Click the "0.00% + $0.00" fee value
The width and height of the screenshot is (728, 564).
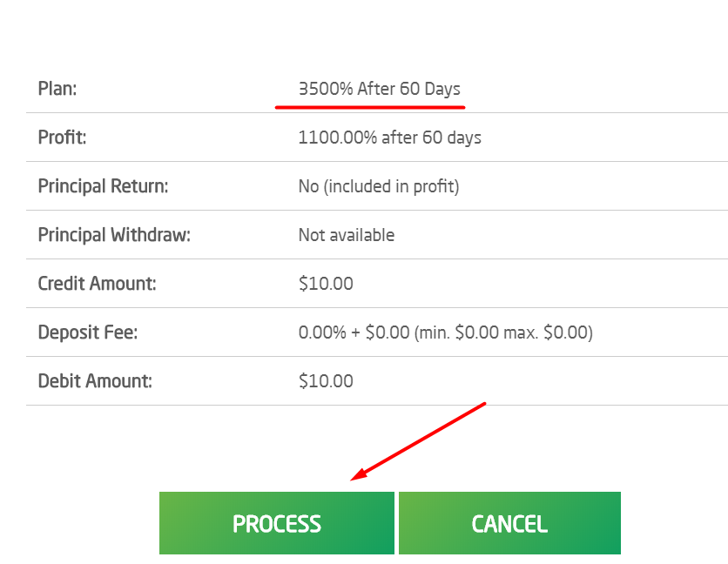click(x=354, y=332)
